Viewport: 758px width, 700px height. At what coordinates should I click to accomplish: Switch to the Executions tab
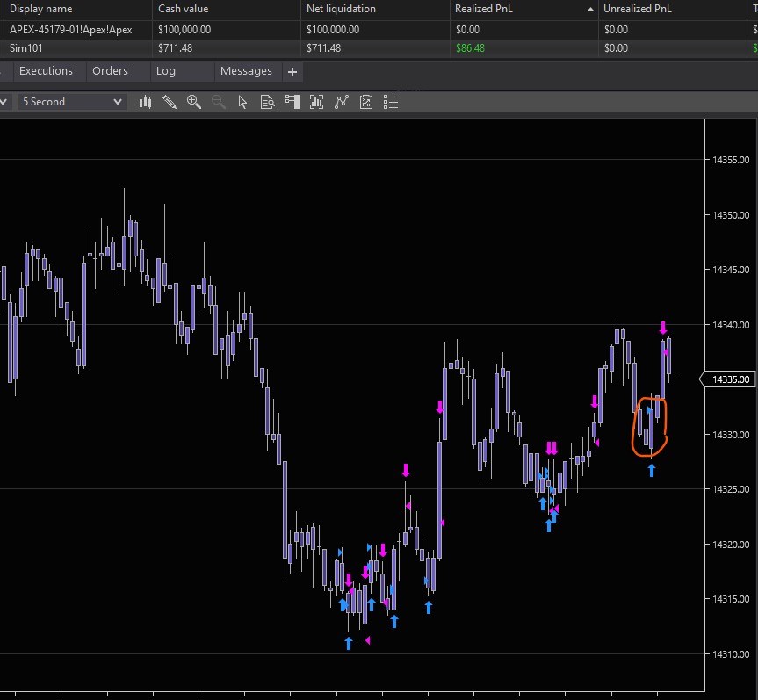coord(46,71)
